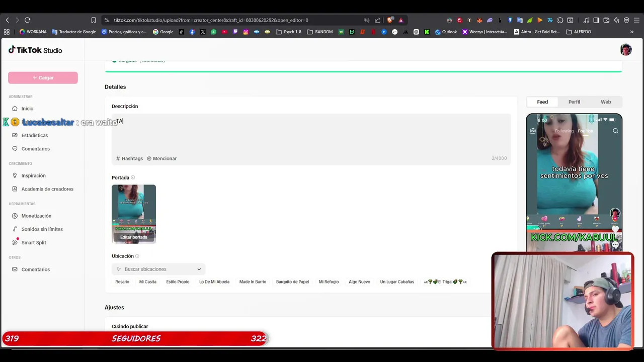The height and width of the screenshot is (362, 644).
Task: Open the Outlook bookmark
Action: pos(446,32)
